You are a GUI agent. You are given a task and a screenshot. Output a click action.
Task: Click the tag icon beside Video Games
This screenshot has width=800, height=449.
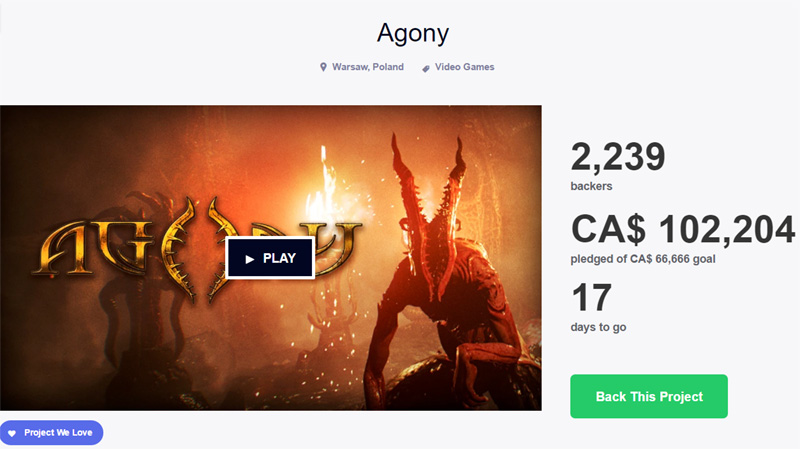point(426,68)
